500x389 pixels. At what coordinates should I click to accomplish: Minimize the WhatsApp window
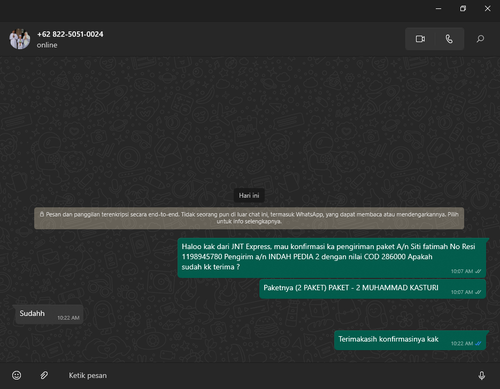pos(439,9)
